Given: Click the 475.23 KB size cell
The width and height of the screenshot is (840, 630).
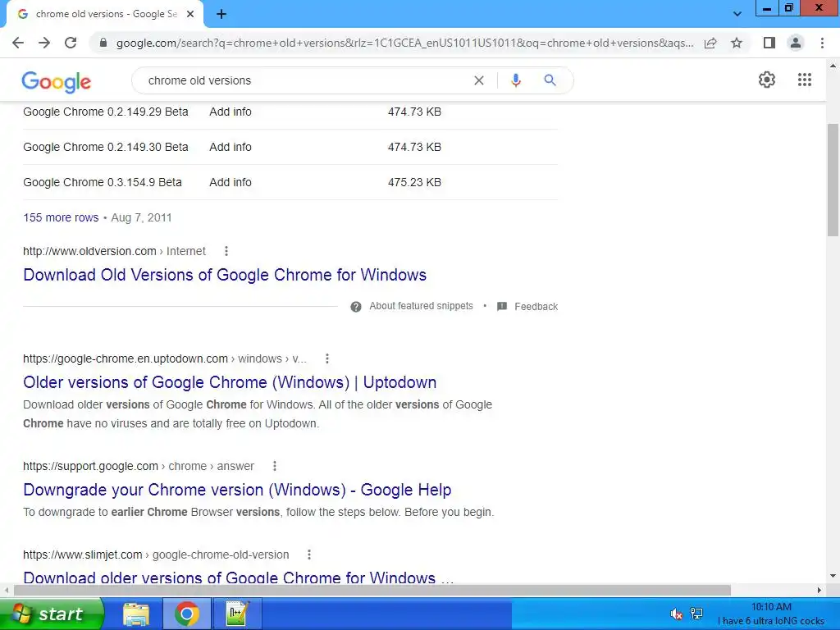Looking at the screenshot, I should (x=414, y=182).
